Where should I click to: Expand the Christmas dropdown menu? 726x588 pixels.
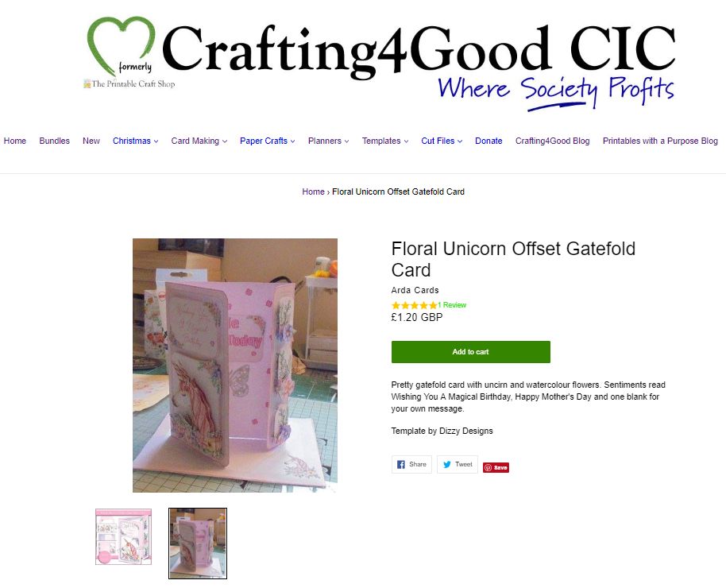tap(135, 141)
